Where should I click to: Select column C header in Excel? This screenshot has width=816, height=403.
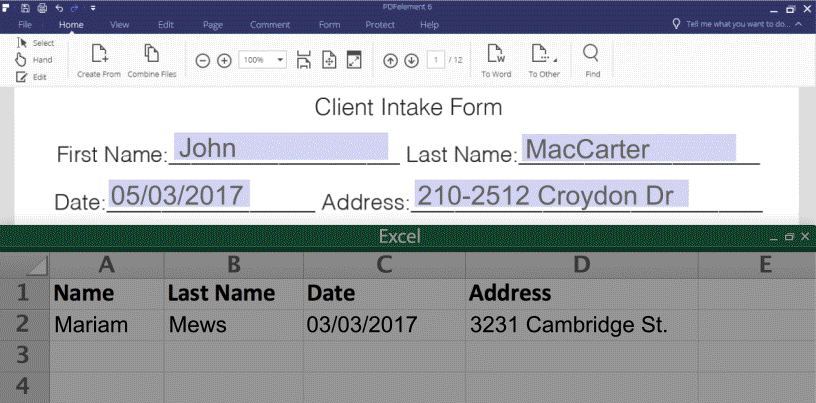coord(384,265)
